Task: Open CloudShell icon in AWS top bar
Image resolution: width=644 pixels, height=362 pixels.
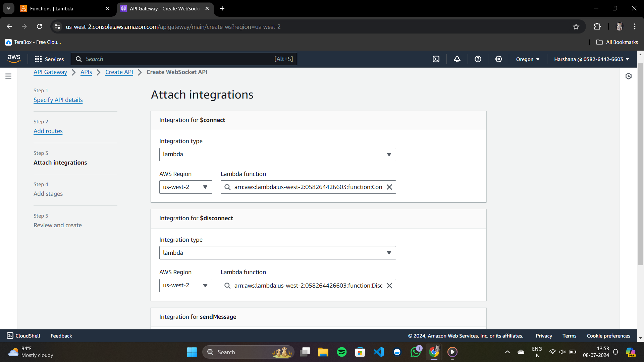Action: tap(436, 59)
